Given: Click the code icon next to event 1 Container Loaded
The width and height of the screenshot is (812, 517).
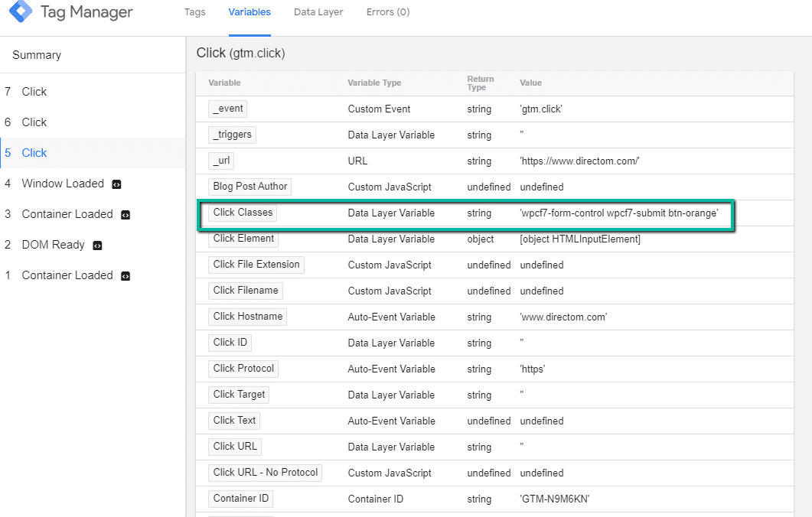Looking at the screenshot, I should pos(125,275).
